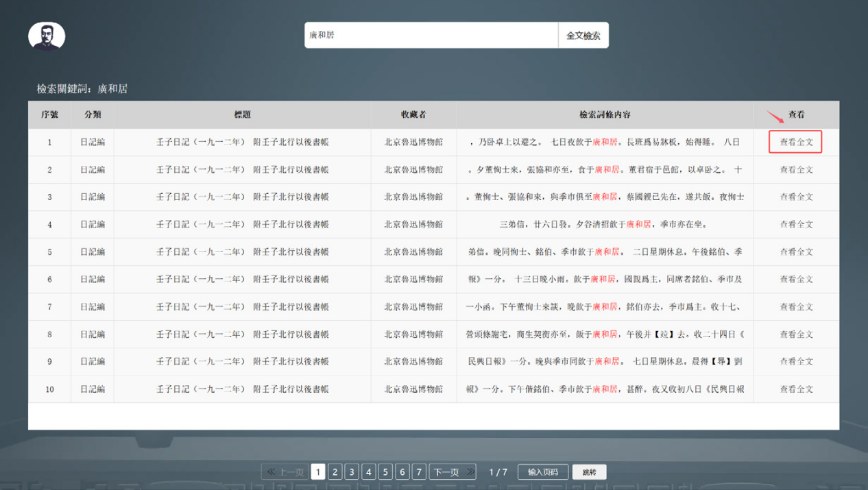Select page 1 in pagination
Image resolution: width=868 pixels, height=490 pixels.
(x=318, y=472)
